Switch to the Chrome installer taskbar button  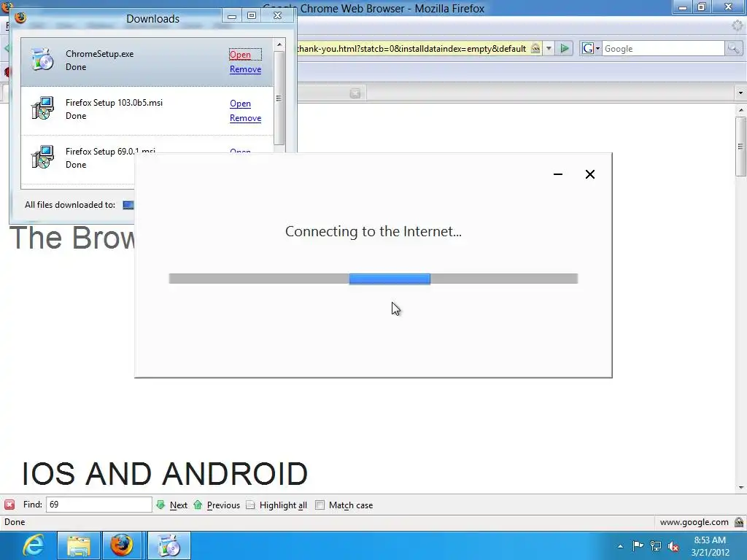(x=169, y=545)
